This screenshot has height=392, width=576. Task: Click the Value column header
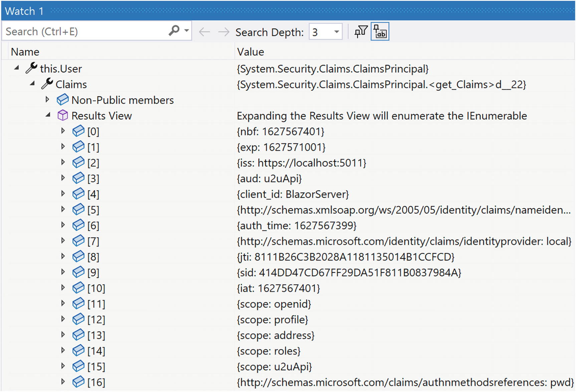pos(250,52)
